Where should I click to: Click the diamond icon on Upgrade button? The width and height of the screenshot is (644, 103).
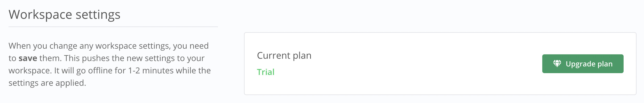[557, 64]
